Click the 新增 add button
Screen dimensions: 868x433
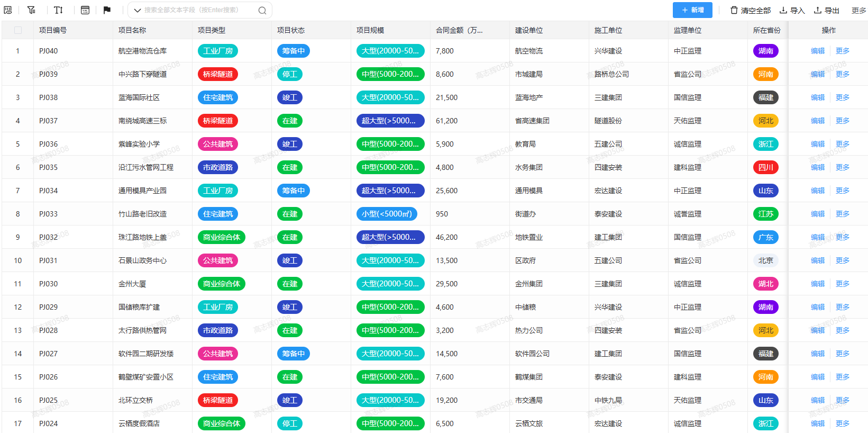[x=692, y=10]
